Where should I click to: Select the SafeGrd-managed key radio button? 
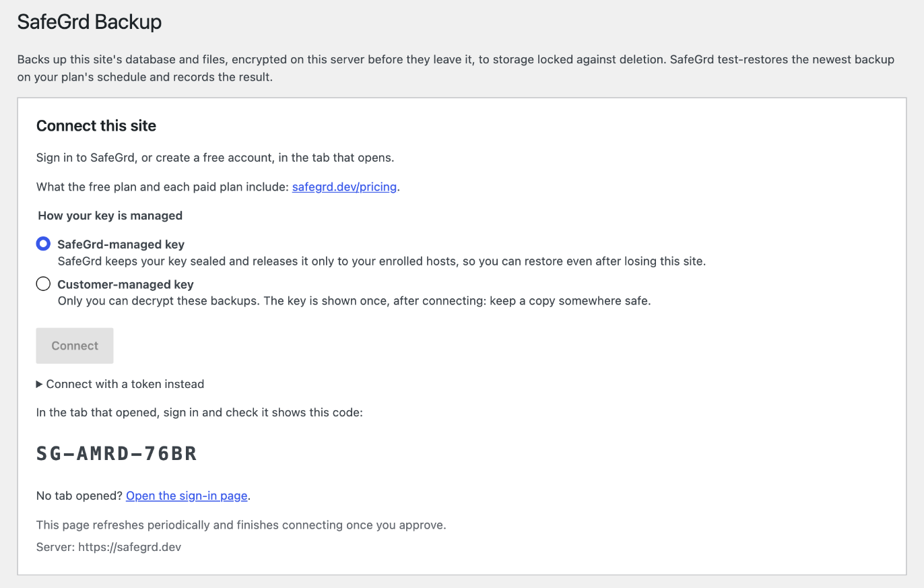click(43, 244)
